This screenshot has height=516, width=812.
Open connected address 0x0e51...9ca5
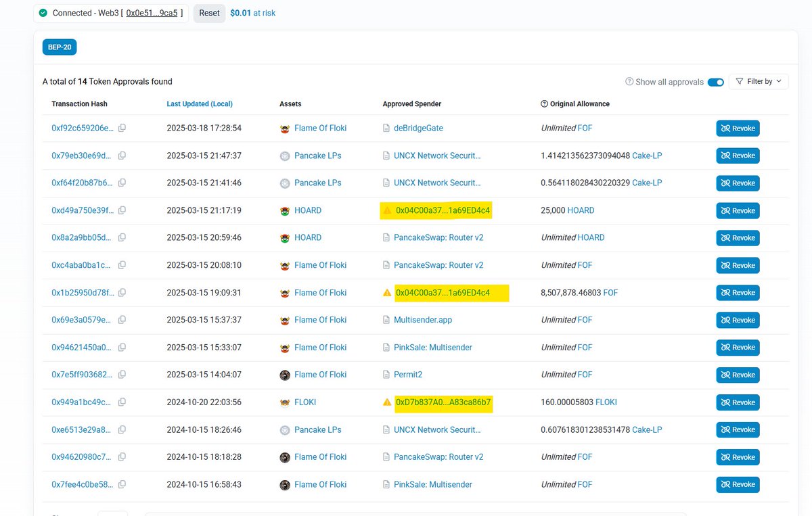152,13
